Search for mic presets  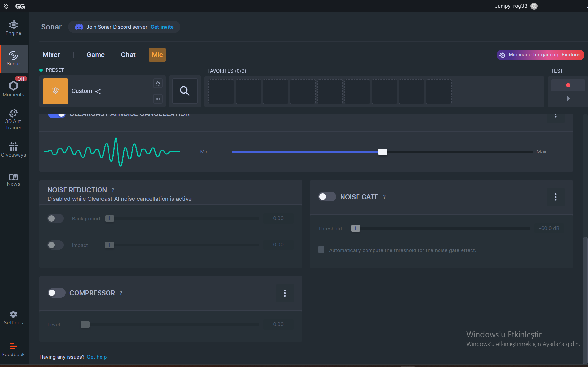coord(185,91)
